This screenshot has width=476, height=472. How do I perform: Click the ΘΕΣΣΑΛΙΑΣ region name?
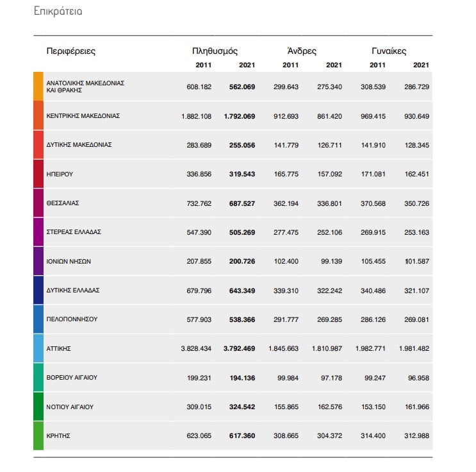click(x=63, y=203)
